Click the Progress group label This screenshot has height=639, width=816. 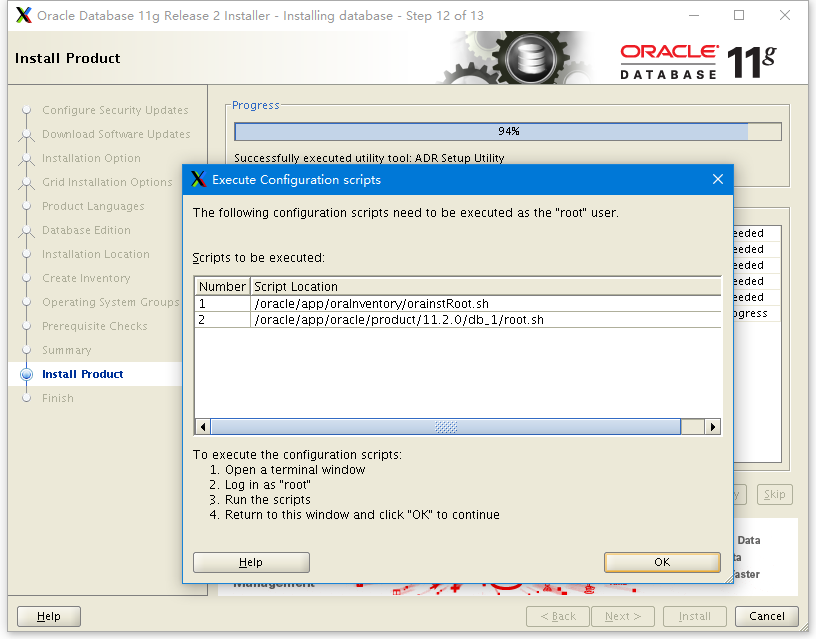(256, 105)
